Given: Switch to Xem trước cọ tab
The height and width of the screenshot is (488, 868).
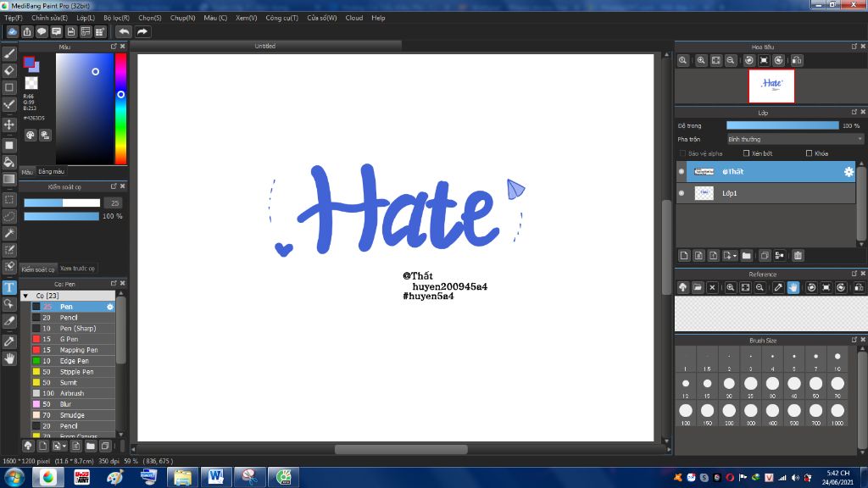Looking at the screenshot, I should coord(77,269).
